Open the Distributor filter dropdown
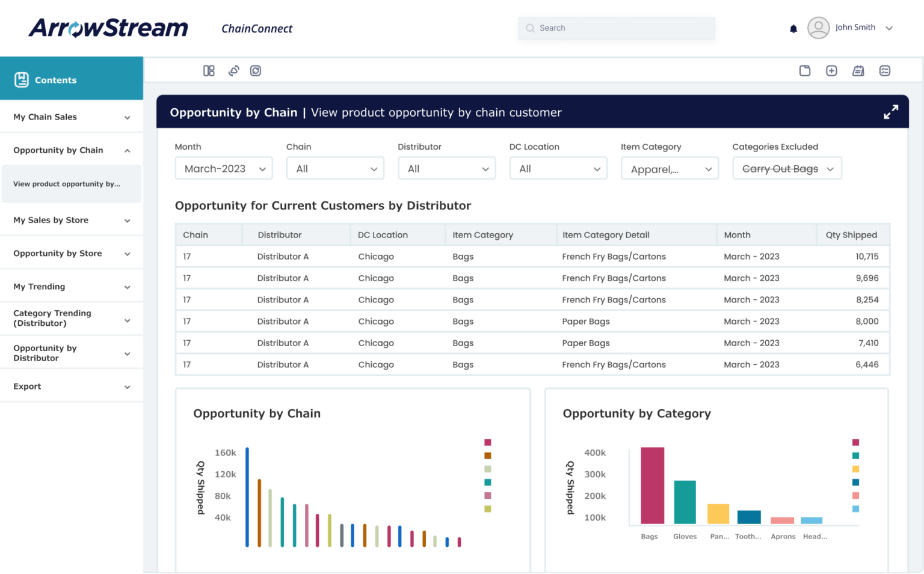This screenshot has width=924, height=574. pos(446,168)
